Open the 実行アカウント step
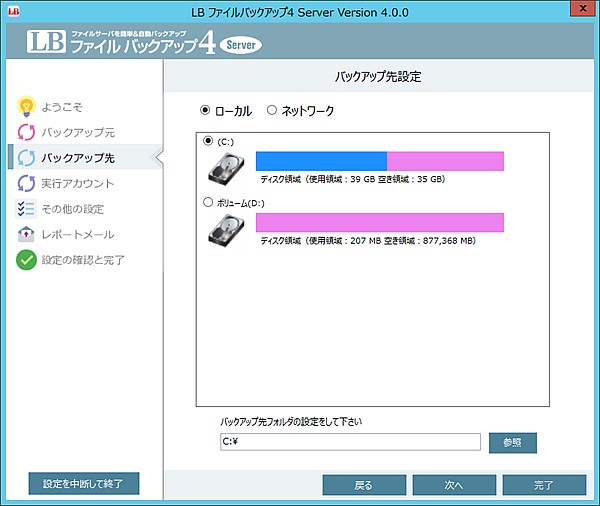Viewport: 600px width, 506px height. click(x=78, y=183)
